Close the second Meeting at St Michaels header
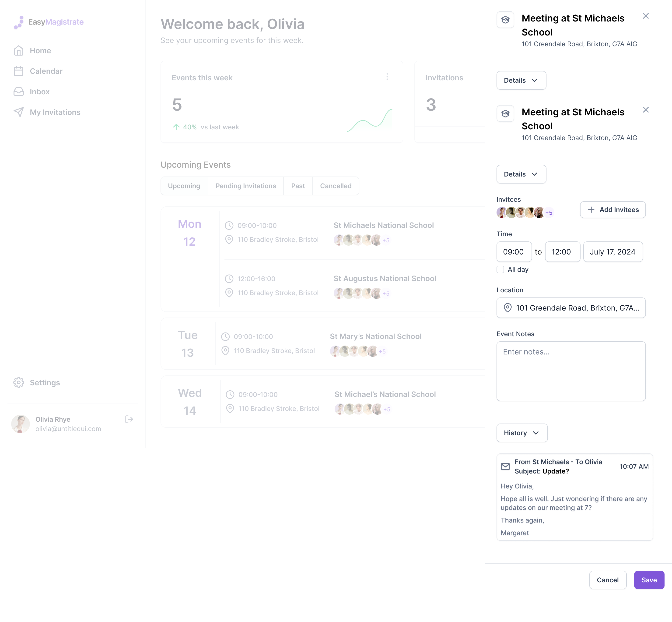This screenshot has height=622, width=672. (x=645, y=110)
